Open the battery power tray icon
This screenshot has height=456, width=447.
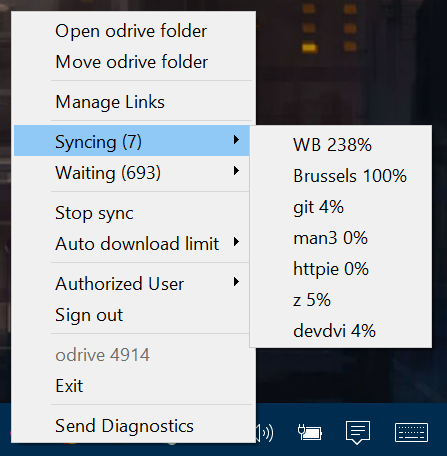click(x=310, y=432)
